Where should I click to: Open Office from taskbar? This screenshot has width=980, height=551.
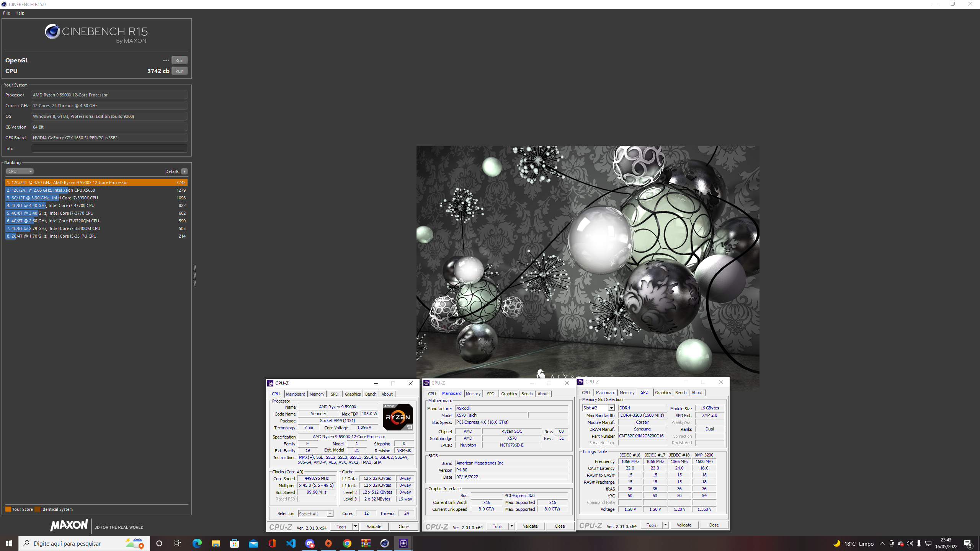(272, 543)
